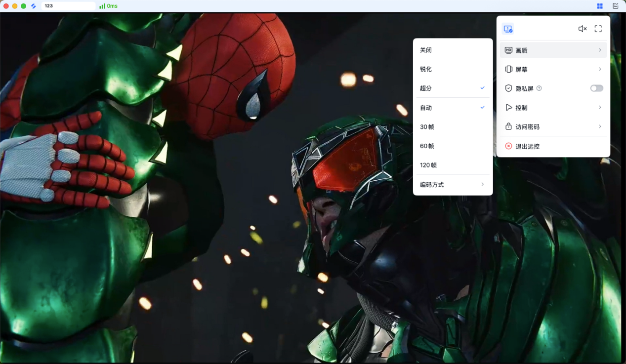Choose 关闭 to turn off enhancement
Image resolution: width=626 pixels, height=364 pixels.
[453, 50]
